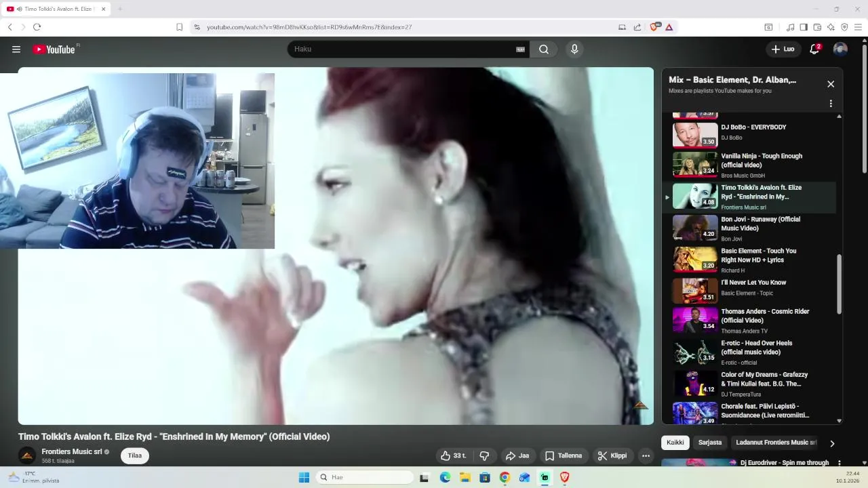Close the Mix playlist panel

pos(831,84)
